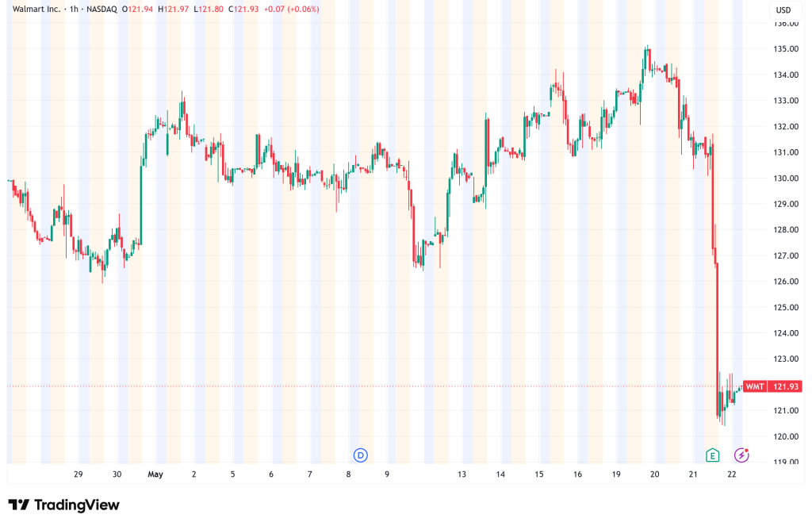Image resolution: width=812 pixels, height=526 pixels.
Task: Click the date label 8 on time axis
Action: click(349, 474)
